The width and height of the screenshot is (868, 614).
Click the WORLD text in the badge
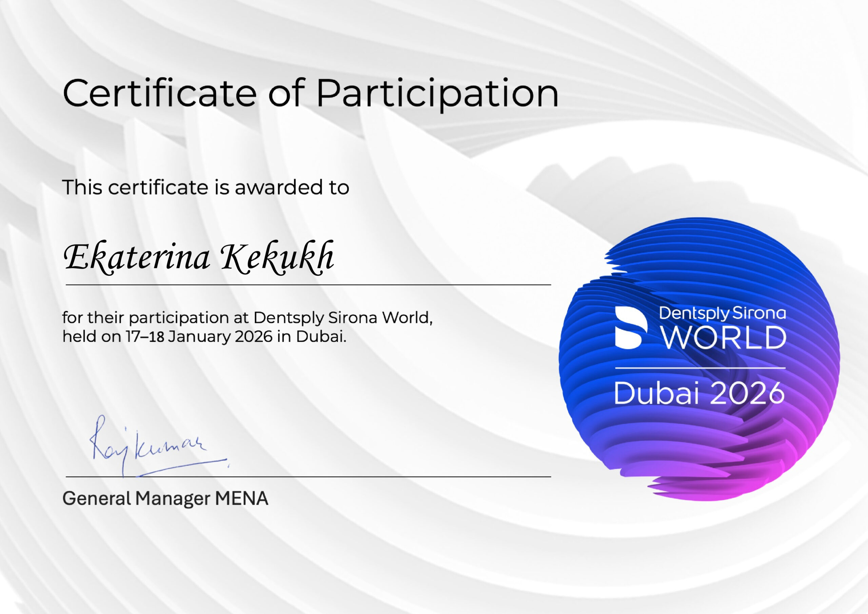click(724, 338)
